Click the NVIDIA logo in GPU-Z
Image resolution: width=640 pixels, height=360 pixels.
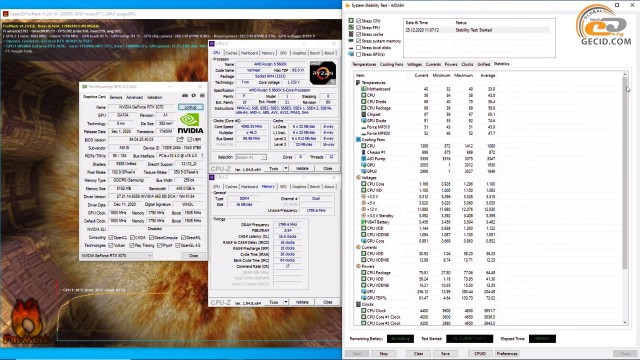coord(190,123)
